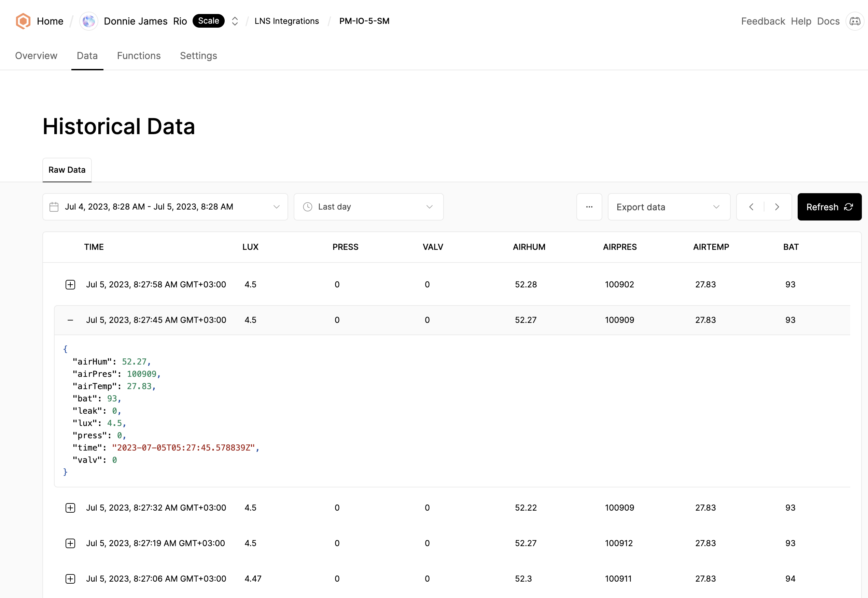Click the BAT column header
Screen dimensions: 868x598
point(791,247)
